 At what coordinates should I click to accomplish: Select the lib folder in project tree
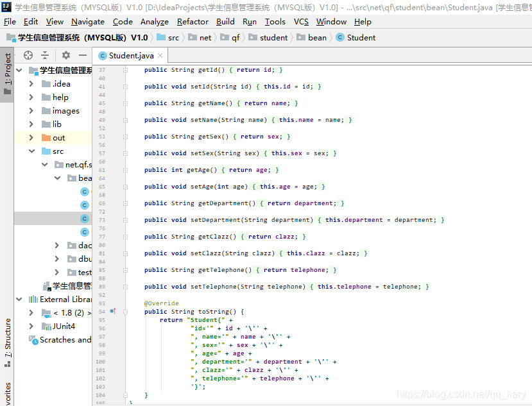[x=51, y=124]
